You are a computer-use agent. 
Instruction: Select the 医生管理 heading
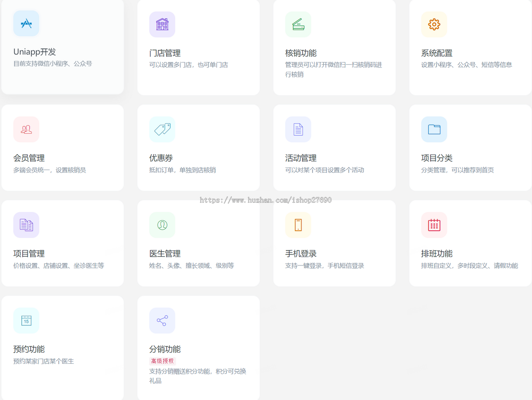coord(165,254)
